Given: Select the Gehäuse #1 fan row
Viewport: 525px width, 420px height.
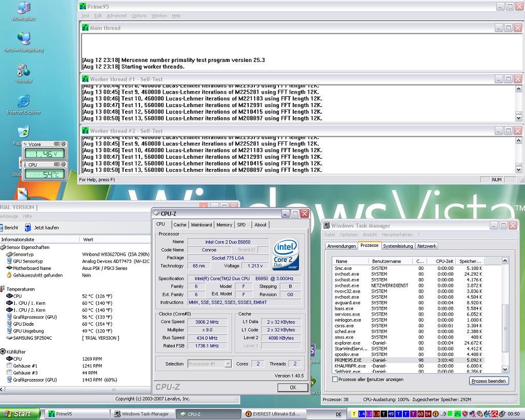Looking at the screenshot, I should point(75,366).
